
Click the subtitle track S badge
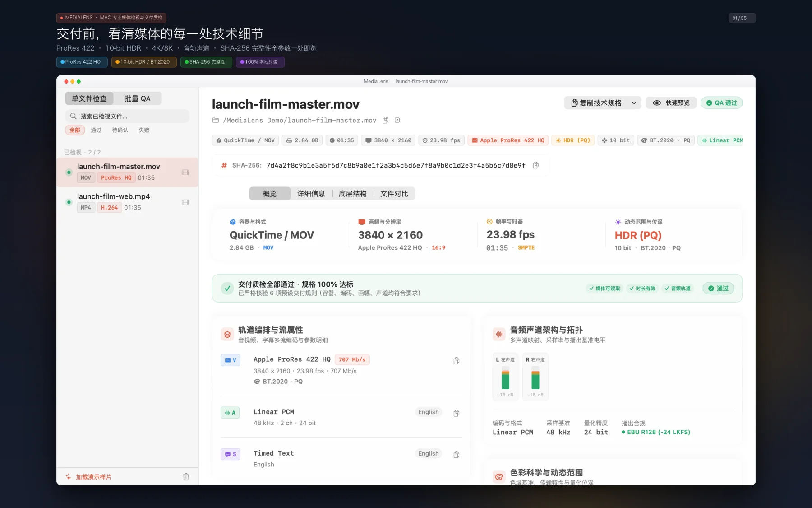[x=231, y=454]
